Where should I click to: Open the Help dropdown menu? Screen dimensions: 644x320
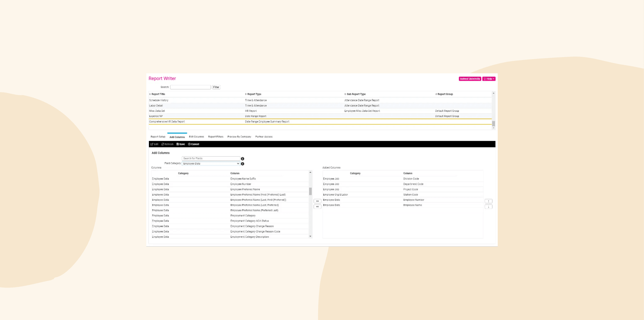(489, 79)
